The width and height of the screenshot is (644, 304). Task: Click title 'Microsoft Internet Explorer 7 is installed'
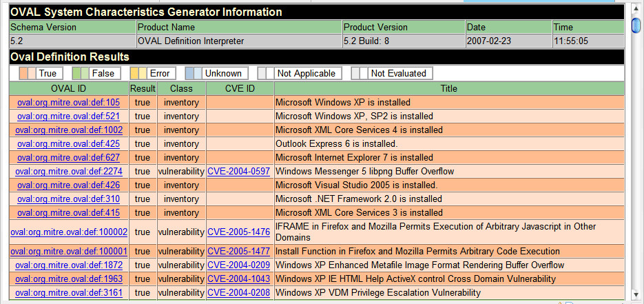tap(354, 158)
